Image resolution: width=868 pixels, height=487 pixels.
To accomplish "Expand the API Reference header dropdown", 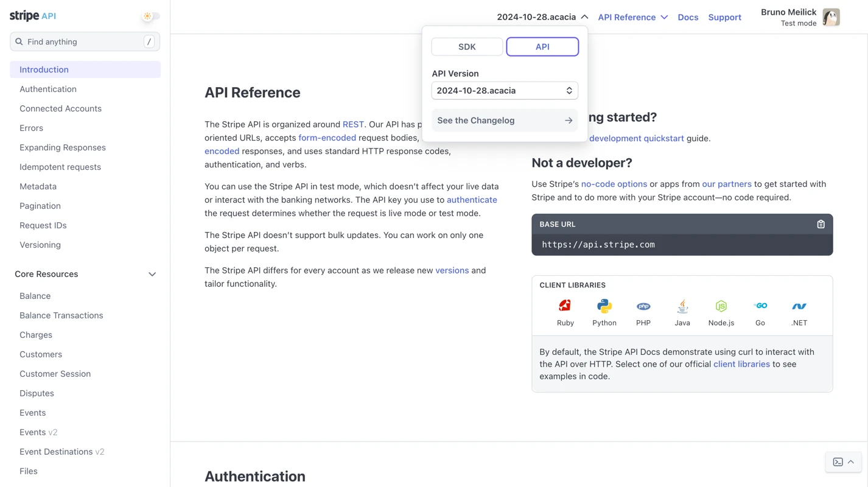I will click(x=632, y=17).
